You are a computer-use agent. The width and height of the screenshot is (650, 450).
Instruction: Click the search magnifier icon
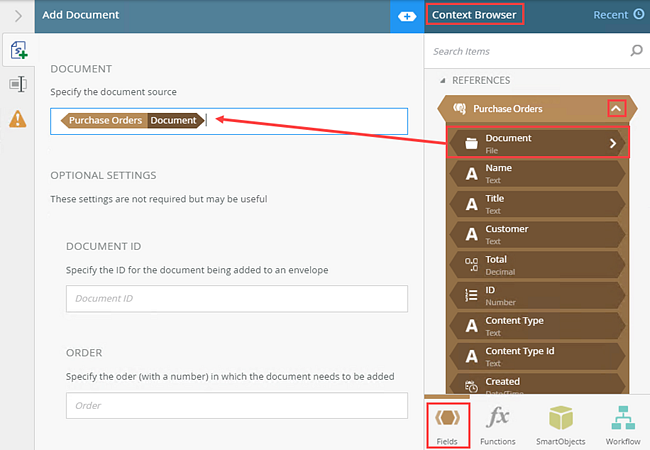tap(636, 51)
